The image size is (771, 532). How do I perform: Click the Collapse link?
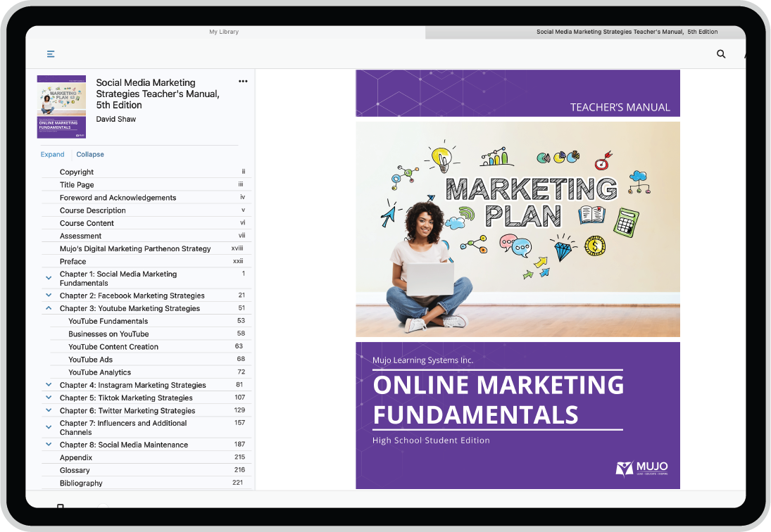click(x=90, y=154)
